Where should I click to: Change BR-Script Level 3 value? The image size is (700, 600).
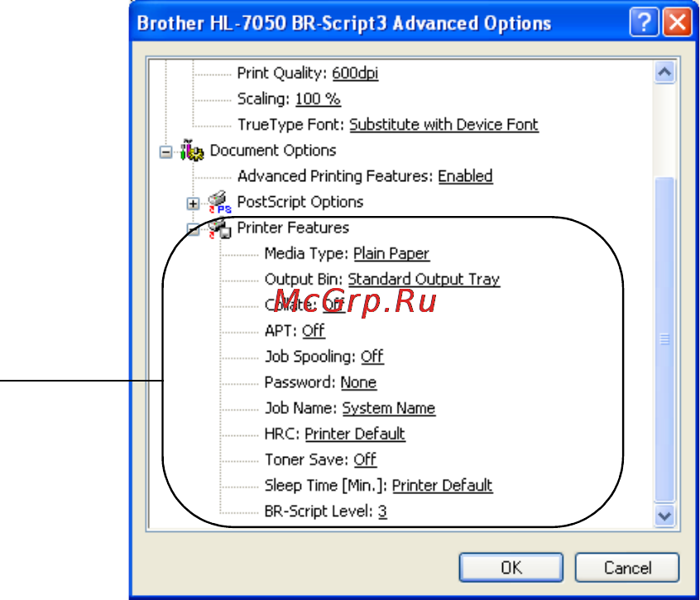pyautogui.click(x=382, y=511)
